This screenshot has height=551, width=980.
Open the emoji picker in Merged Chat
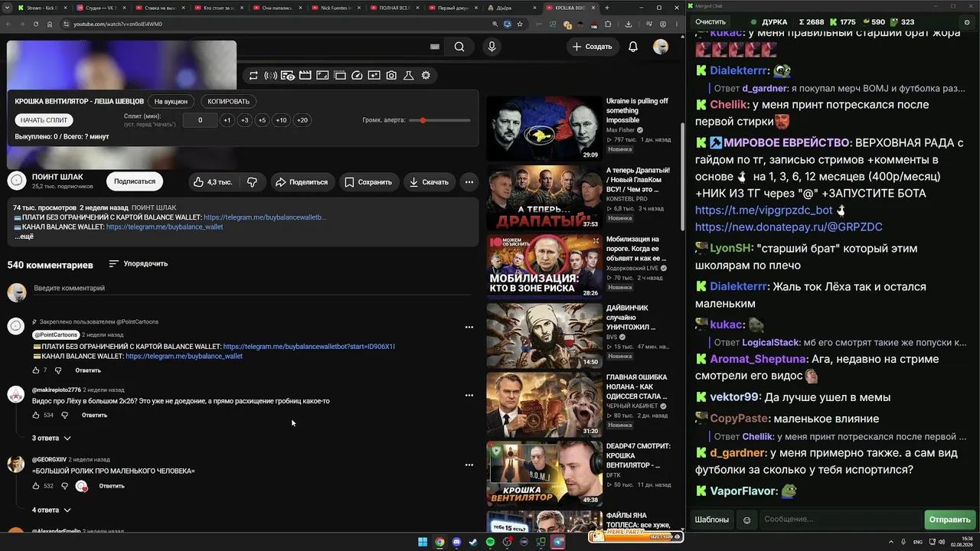pyautogui.click(x=747, y=520)
